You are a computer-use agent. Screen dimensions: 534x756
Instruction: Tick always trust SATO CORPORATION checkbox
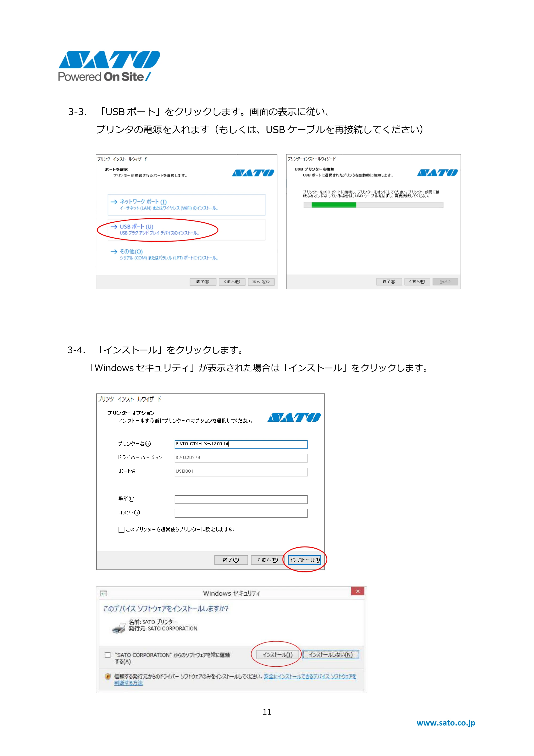pyautogui.click(x=108, y=655)
